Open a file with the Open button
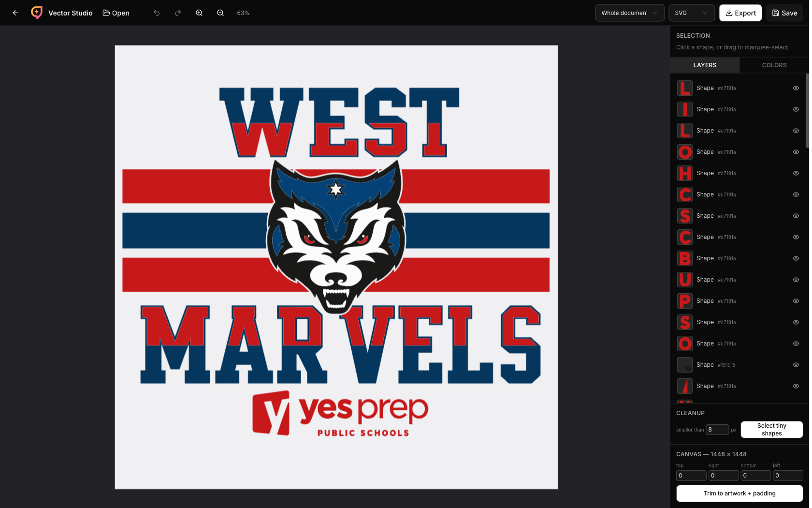Viewport: 812px width, 508px height. point(116,13)
